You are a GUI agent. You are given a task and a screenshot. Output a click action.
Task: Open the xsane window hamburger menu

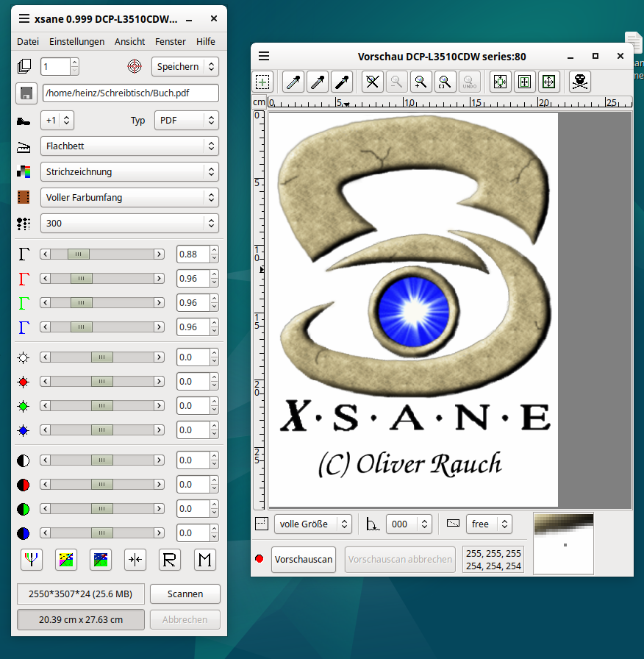pyautogui.click(x=24, y=19)
